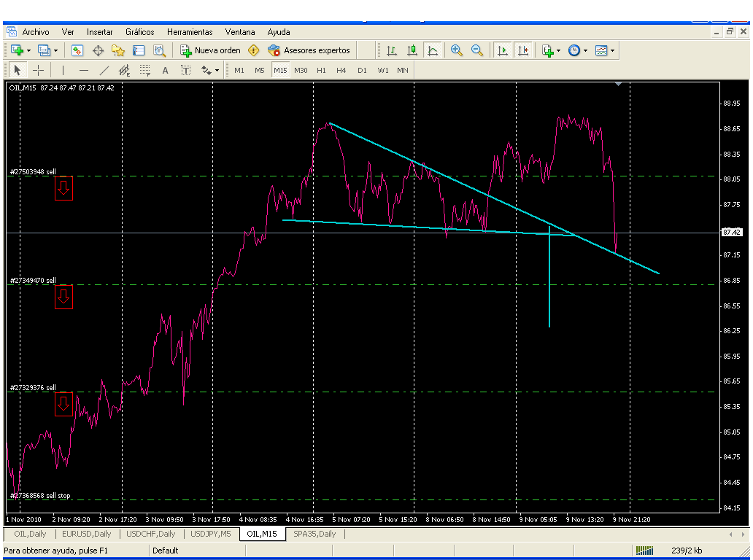Switch to OIL,Daily chart tab
This screenshot has height=560, width=753.
point(30,534)
